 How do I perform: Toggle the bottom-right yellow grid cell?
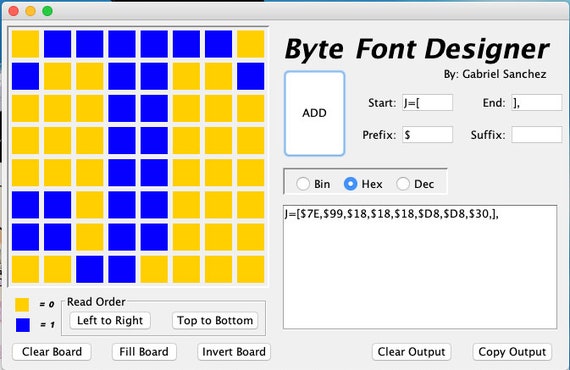(x=251, y=269)
